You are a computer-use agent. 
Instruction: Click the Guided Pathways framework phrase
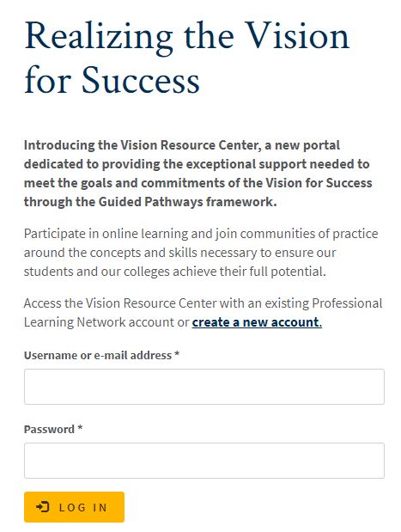tap(187, 202)
